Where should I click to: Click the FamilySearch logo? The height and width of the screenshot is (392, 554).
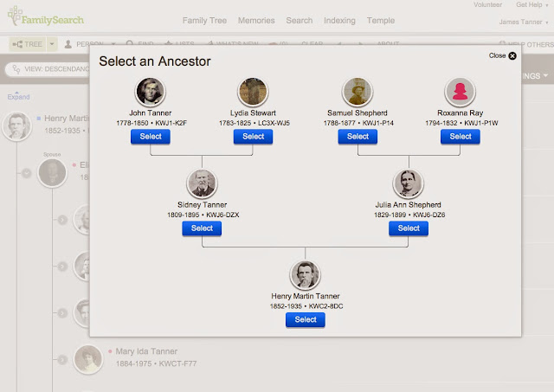[46, 16]
